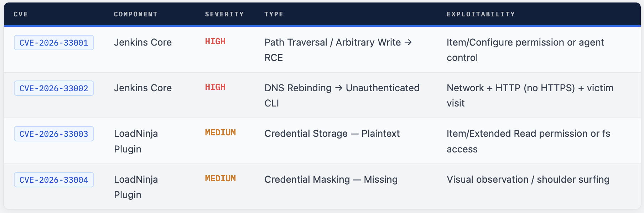The image size is (644, 213).
Task: Open CVE-2026-33004 identifier badge
Action: 54,180
